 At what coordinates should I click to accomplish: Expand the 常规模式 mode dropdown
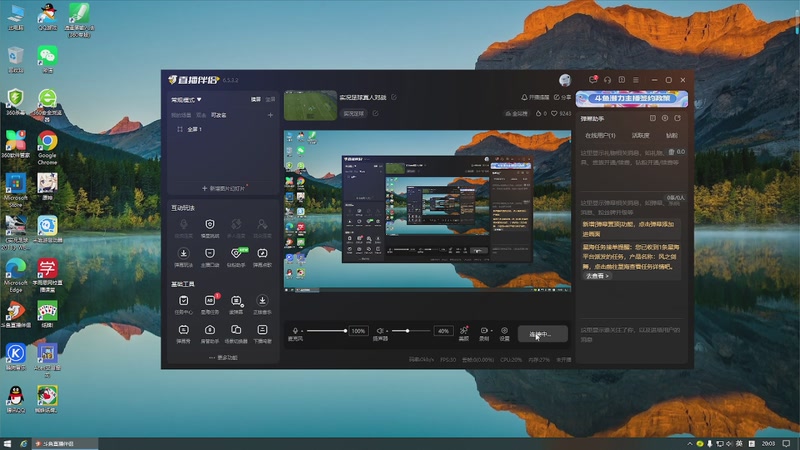point(186,99)
